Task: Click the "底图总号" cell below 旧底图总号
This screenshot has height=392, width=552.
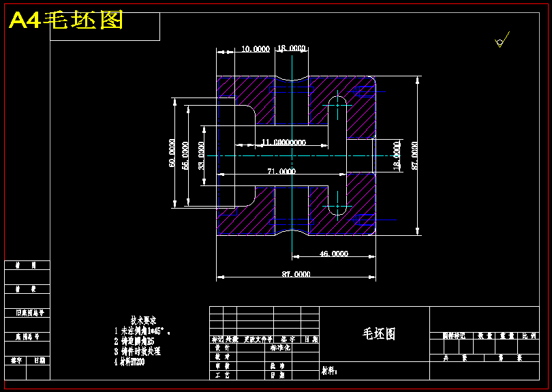Action: coord(27,337)
